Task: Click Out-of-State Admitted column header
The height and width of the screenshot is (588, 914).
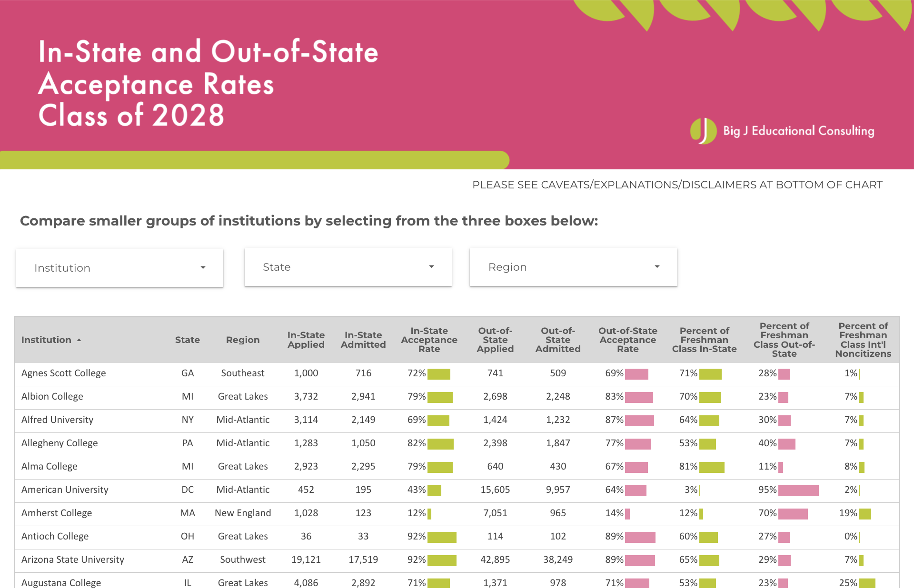Action: pyautogui.click(x=558, y=340)
